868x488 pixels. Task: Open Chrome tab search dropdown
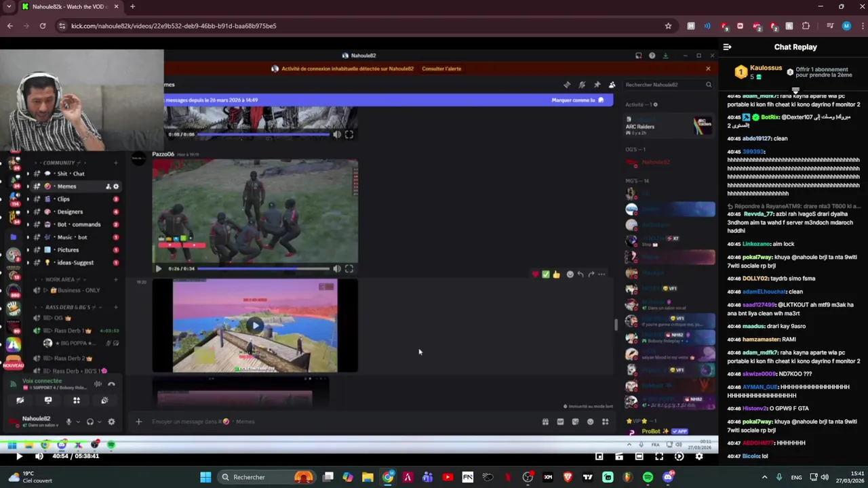coord(9,7)
